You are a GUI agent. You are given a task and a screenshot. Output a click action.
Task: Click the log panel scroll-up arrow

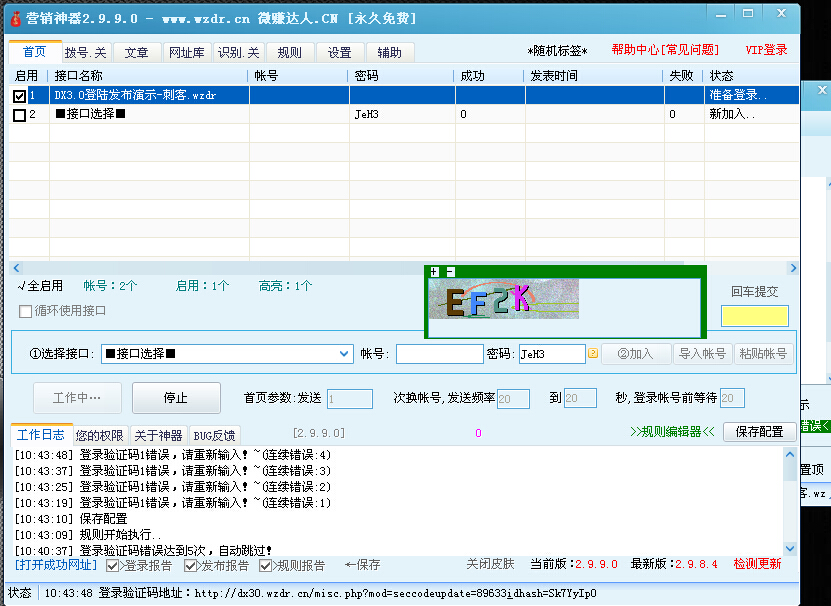click(791, 455)
